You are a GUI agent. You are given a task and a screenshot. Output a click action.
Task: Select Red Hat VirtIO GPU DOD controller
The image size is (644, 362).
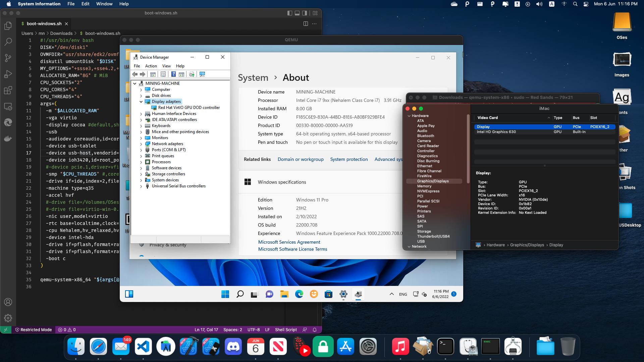coord(189,108)
